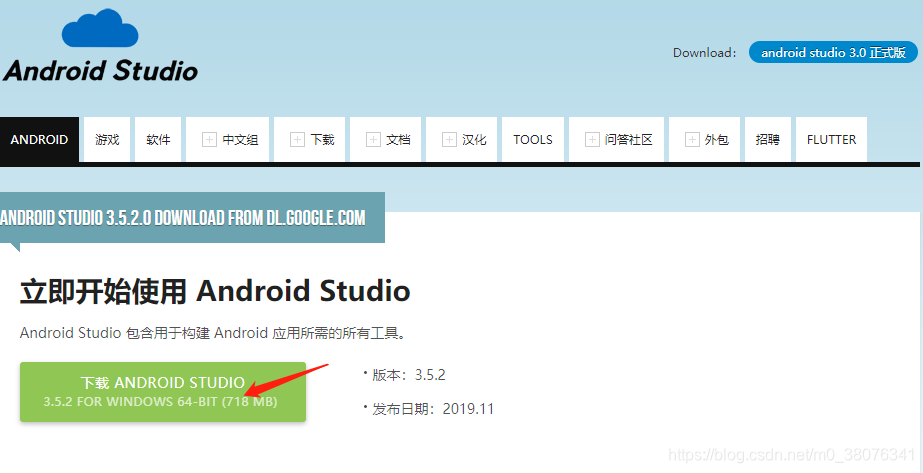
Task: Expand the plus icon beside 外包
Action: 692,140
